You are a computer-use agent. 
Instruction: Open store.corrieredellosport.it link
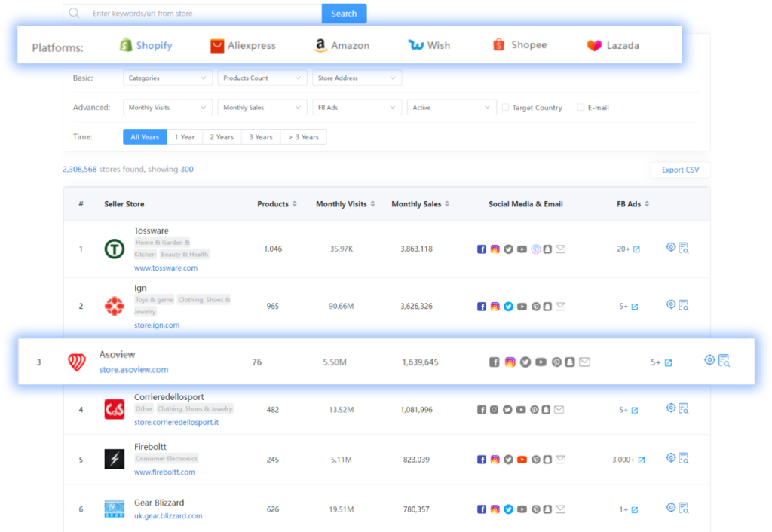[x=176, y=422]
